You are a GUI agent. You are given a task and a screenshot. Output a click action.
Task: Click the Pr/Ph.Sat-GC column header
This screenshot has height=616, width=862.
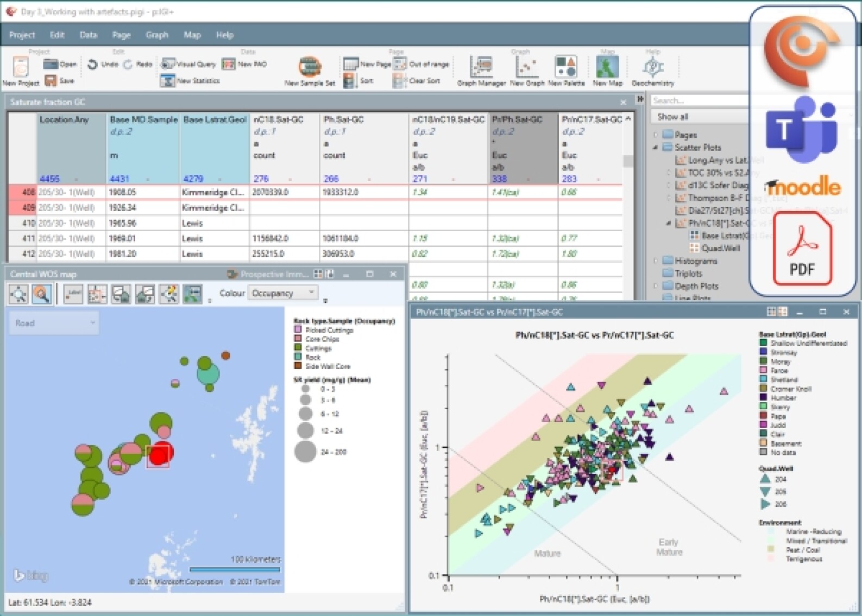[x=523, y=148]
